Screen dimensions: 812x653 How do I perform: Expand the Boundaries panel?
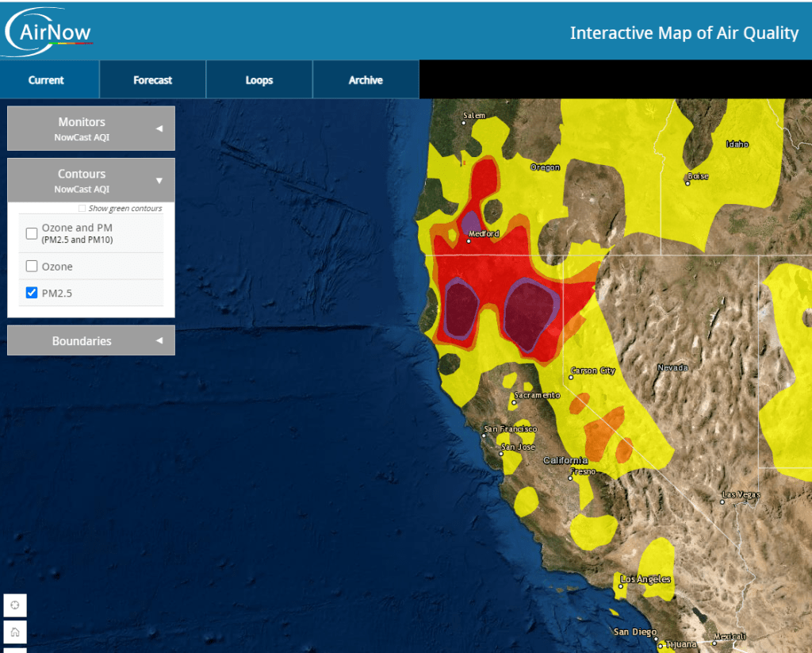click(90, 340)
